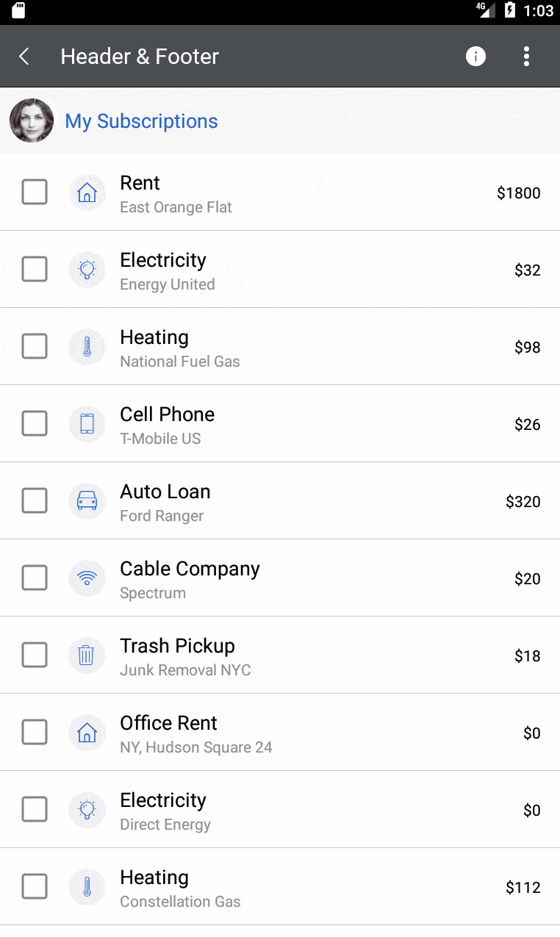Image resolution: width=560 pixels, height=937 pixels.
Task: Tap the car icon beside Auto Loan
Action: 87,501
